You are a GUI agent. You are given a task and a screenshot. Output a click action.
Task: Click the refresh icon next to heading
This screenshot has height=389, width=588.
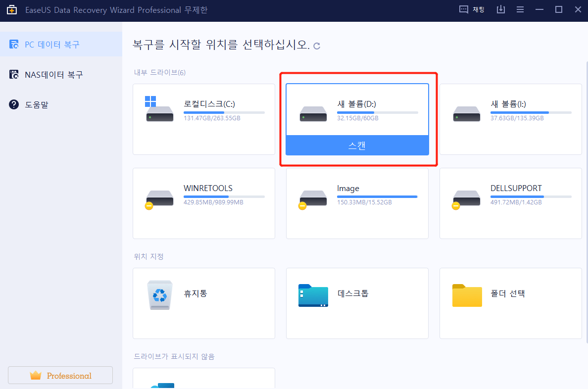tap(317, 46)
